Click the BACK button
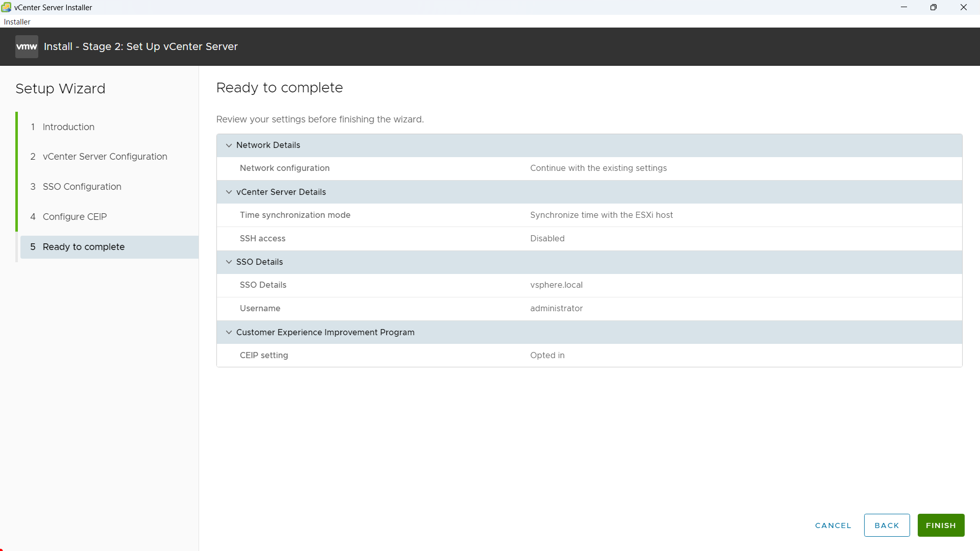980x551 pixels. [887, 525]
